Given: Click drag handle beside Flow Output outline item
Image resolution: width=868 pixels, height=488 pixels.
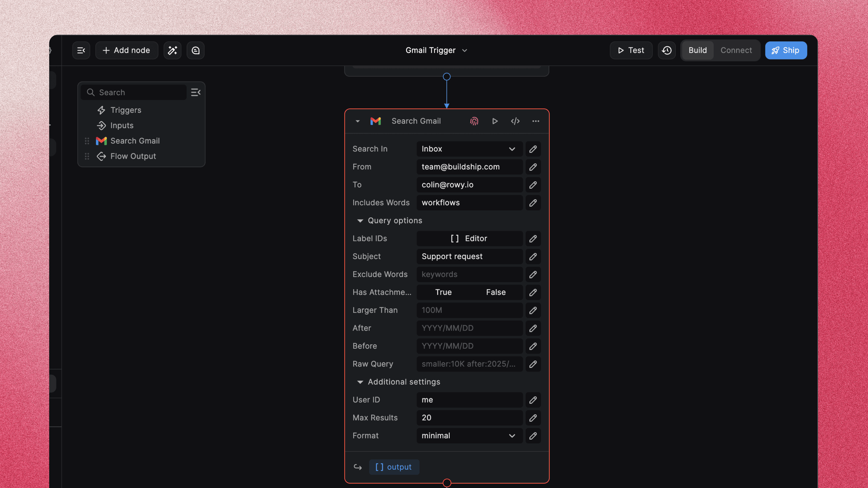Looking at the screenshot, I should (87, 156).
